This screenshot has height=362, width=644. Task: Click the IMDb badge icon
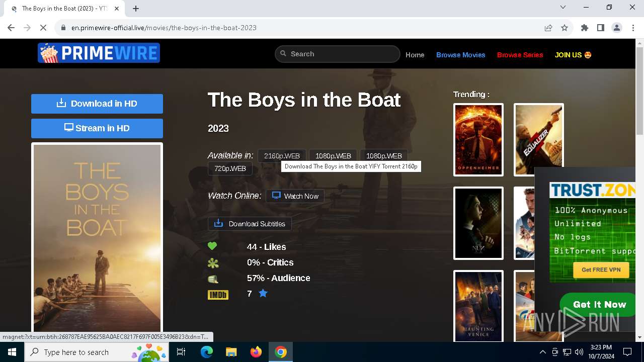(x=218, y=295)
